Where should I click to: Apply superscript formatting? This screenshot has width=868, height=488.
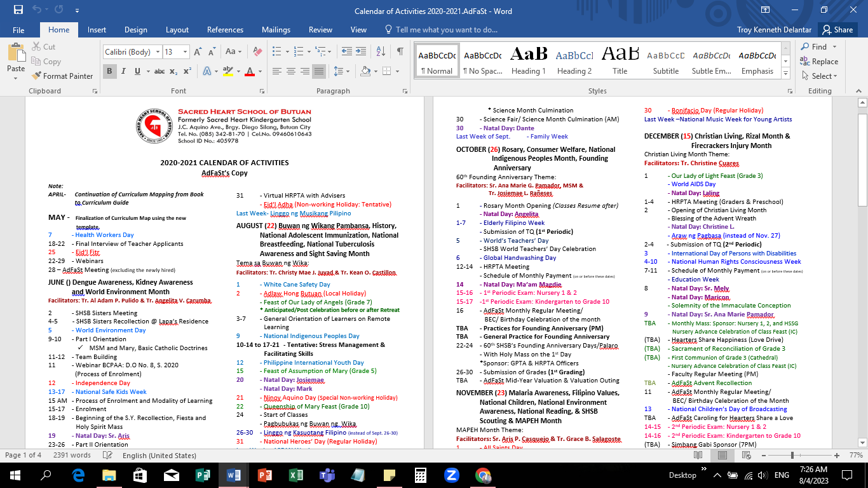pyautogui.click(x=187, y=71)
